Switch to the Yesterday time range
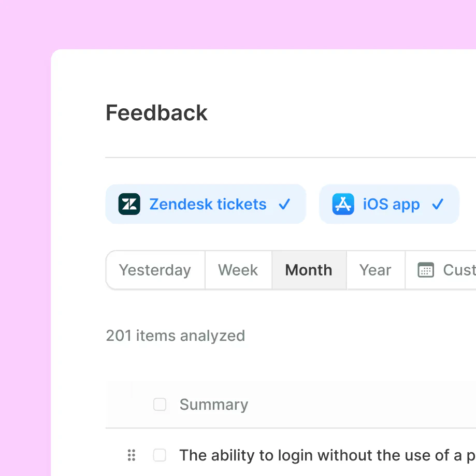The image size is (476, 476). 155,270
